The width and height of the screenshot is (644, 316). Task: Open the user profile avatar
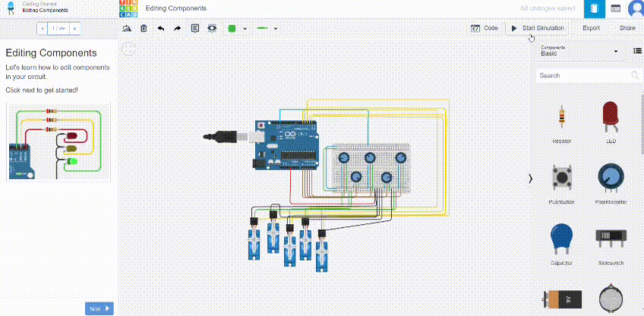(x=636, y=8)
